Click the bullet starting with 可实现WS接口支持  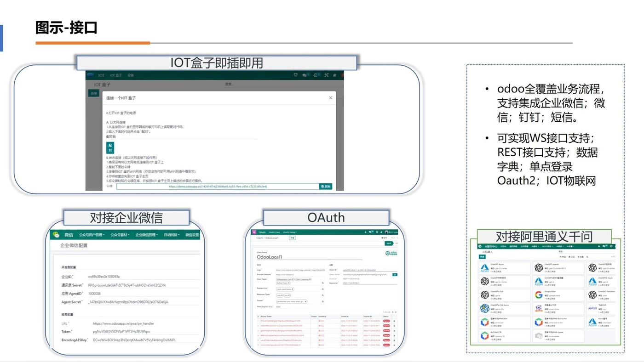(x=547, y=159)
